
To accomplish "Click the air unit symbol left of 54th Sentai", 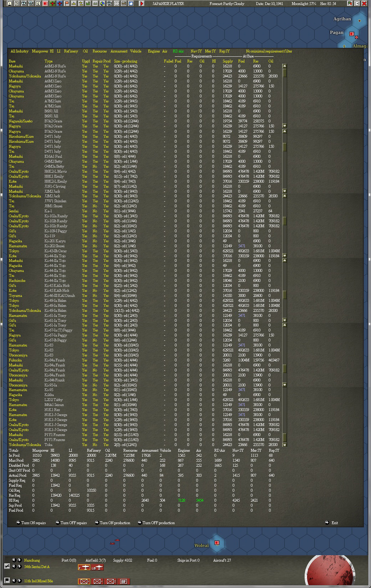I will click(7, 566).
